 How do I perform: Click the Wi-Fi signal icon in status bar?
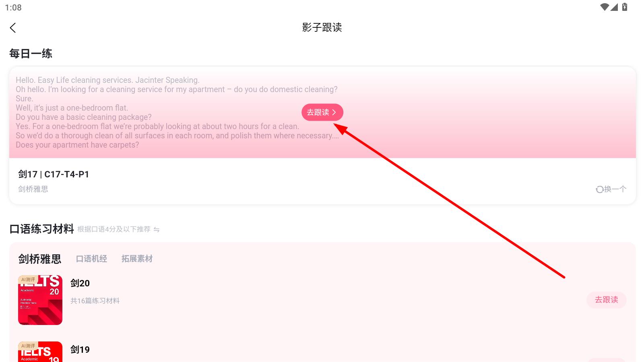pos(605,7)
